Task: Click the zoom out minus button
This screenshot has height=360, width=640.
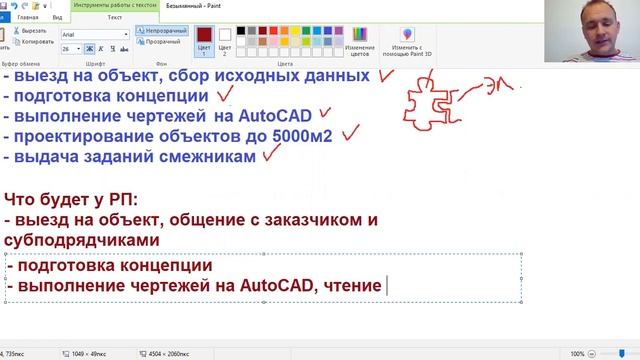Action: [x=592, y=354]
